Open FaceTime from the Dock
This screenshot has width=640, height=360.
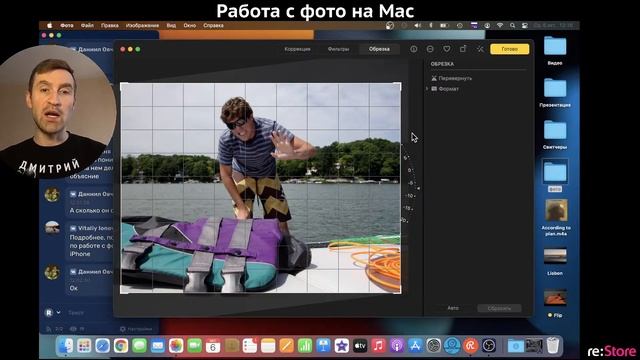(195, 346)
